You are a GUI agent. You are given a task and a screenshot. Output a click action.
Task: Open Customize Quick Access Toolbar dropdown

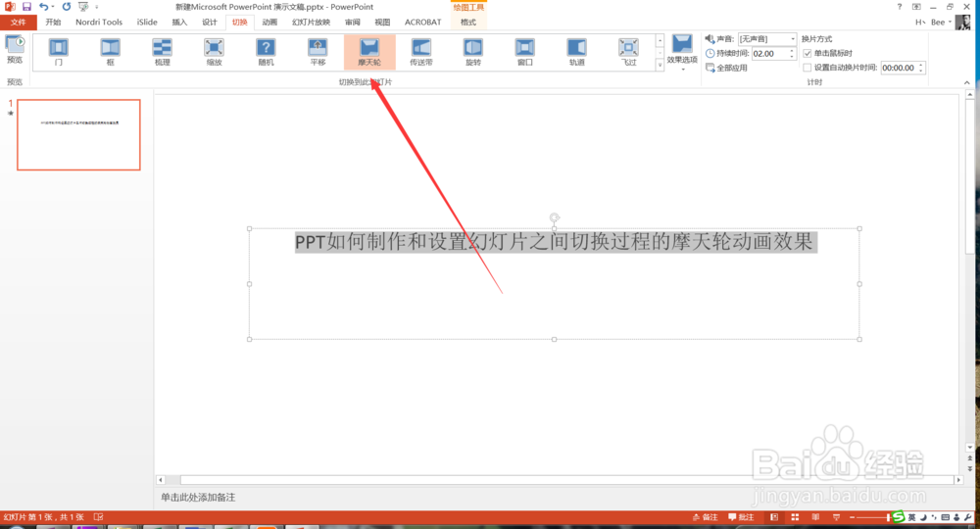pos(97,6)
